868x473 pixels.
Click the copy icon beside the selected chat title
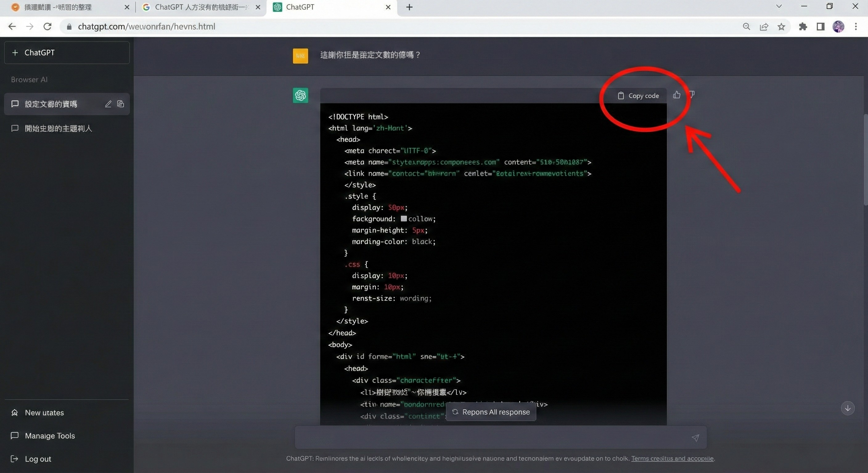tap(121, 104)
